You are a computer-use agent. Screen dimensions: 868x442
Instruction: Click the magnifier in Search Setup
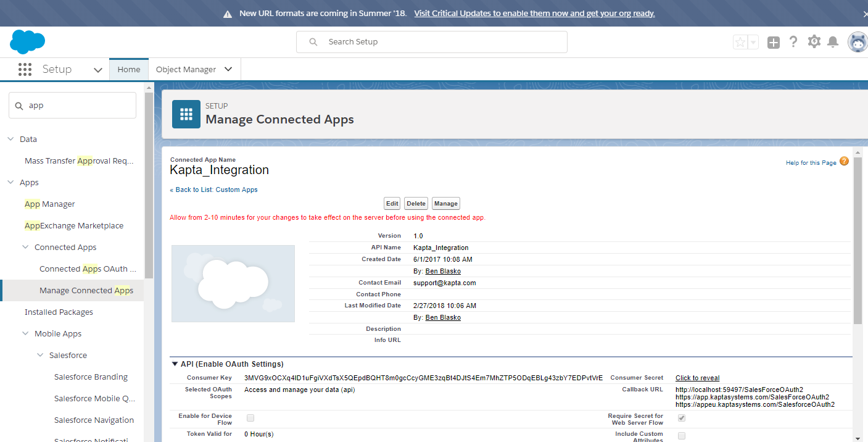(313, 42)
